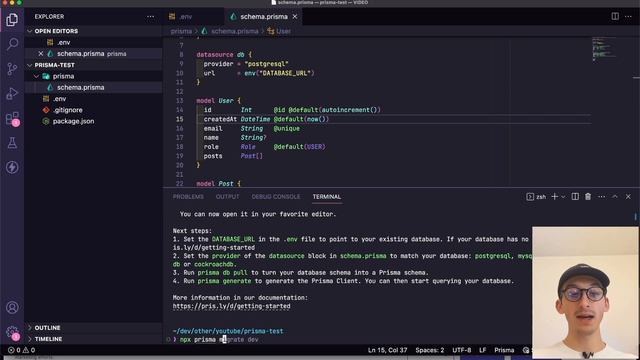Open the Search view in activity bar
The image size is (640, 360).
(12, 44)
